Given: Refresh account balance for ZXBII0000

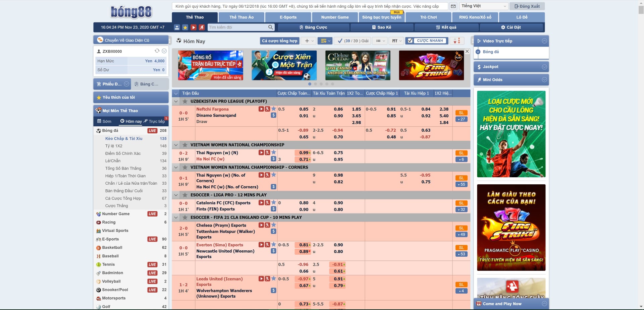Looking at the screenshot, I should point(157,51).
